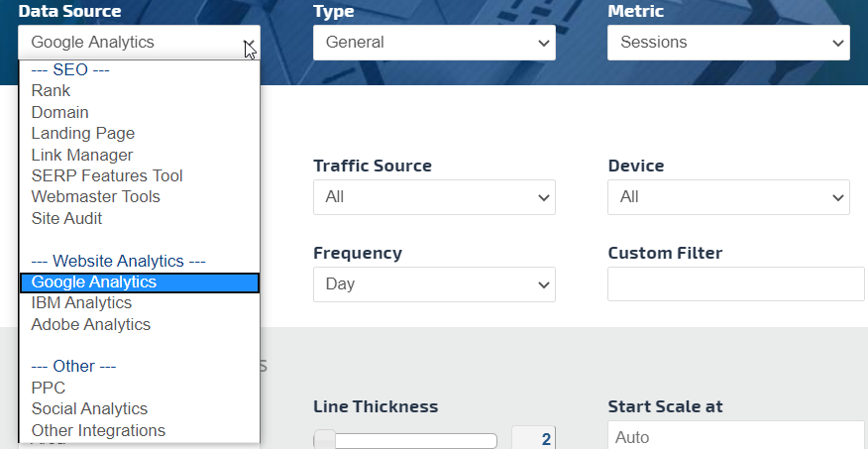Click the Line Thickness slider handle
The width and height of the screenshot is (868, 449).
324,440
